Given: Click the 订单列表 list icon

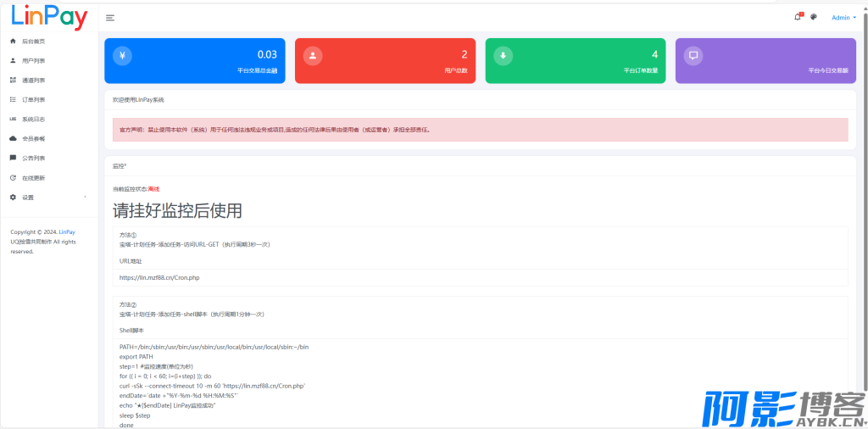Looking at the screenshot, I should pos(13,99).
